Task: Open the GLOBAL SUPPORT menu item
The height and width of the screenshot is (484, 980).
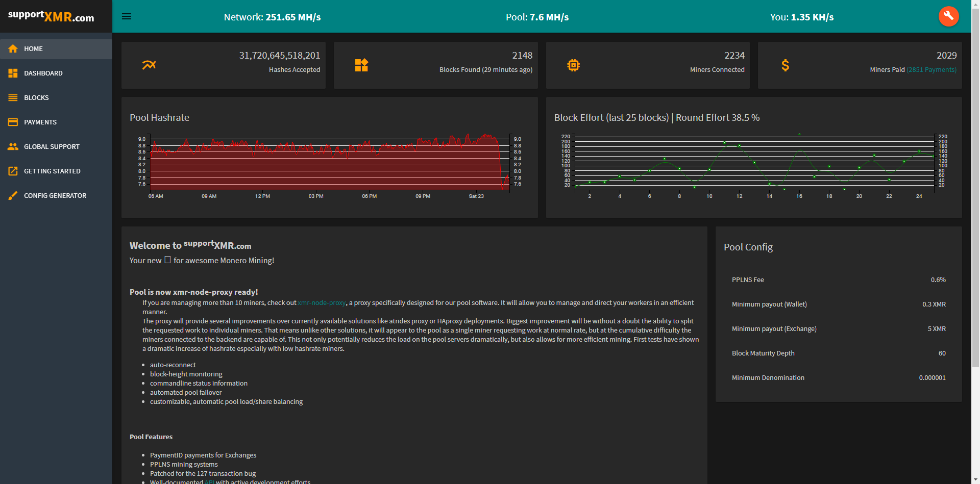Action: click(x=56, y=147)
